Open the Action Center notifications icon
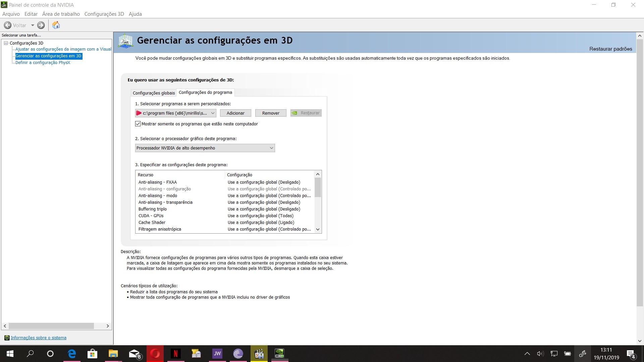 pos(631,354)
